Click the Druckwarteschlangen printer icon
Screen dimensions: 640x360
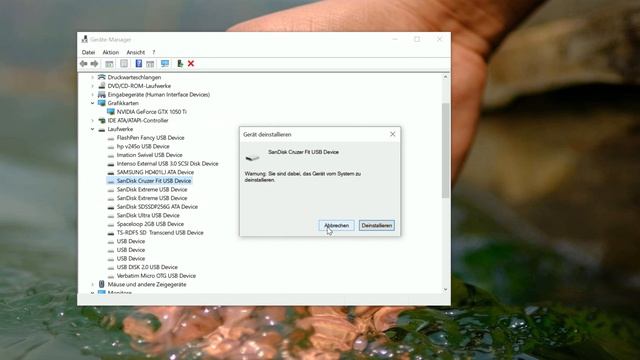tap(102, 77)
